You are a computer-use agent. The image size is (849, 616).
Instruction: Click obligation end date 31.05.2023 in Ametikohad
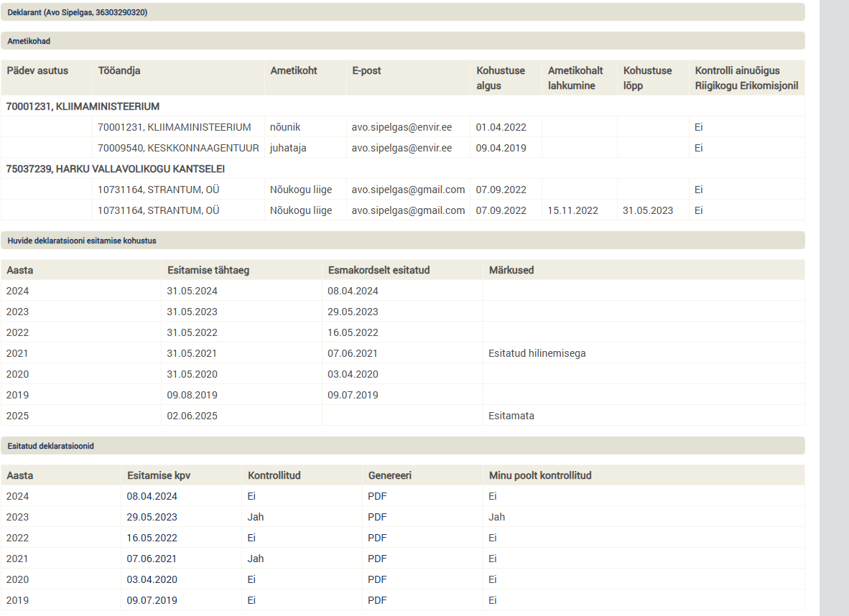coord(648,210)
